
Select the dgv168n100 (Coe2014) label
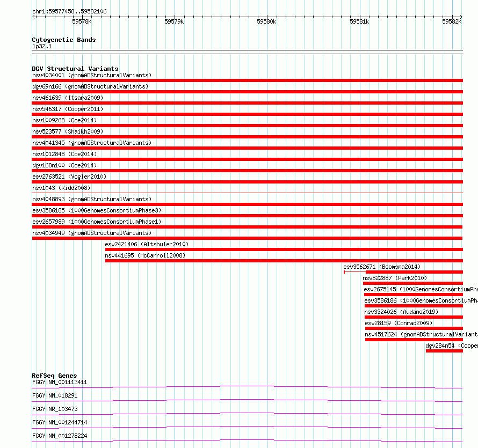[x=64, y=165]
